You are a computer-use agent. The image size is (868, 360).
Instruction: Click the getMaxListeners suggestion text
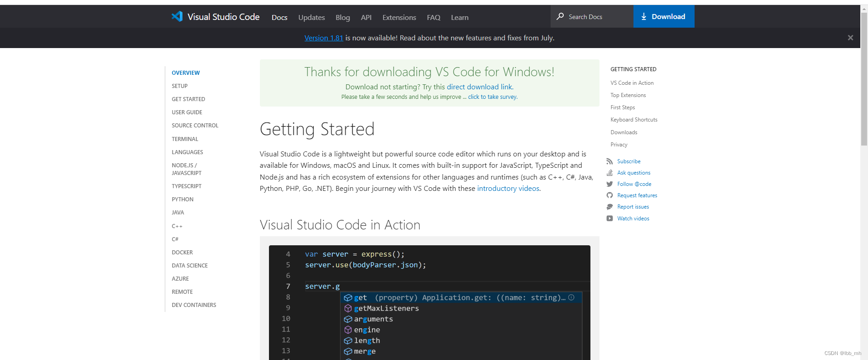click(387, 308)
